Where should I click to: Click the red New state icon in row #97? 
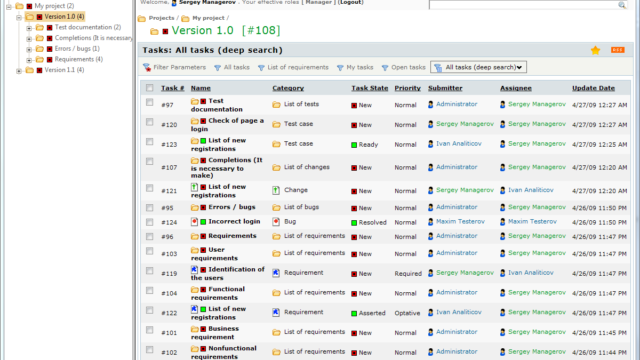[354, 105]
